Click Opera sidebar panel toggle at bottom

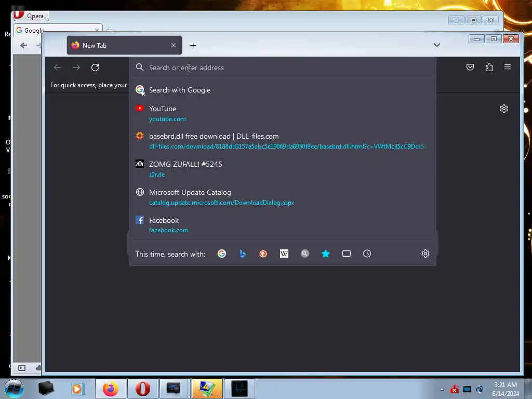(x=22, y=368)
